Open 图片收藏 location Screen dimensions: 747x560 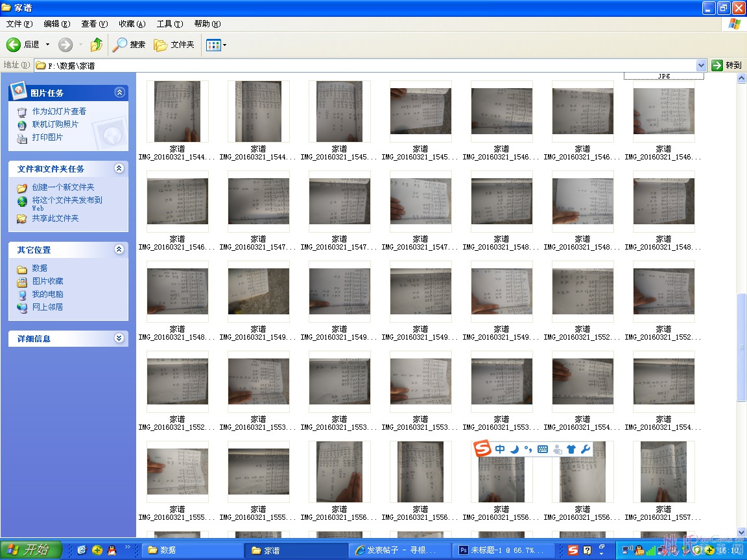pos(47,281)
